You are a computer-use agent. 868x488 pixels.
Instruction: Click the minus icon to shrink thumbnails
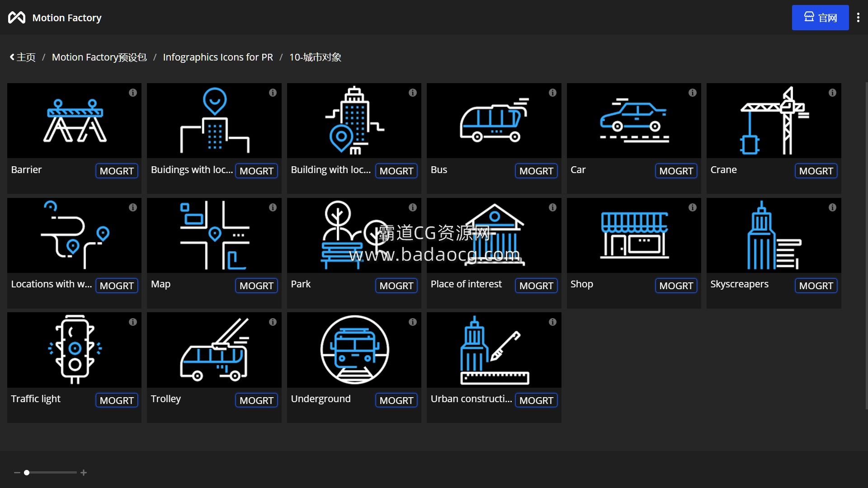pos(17,473)
